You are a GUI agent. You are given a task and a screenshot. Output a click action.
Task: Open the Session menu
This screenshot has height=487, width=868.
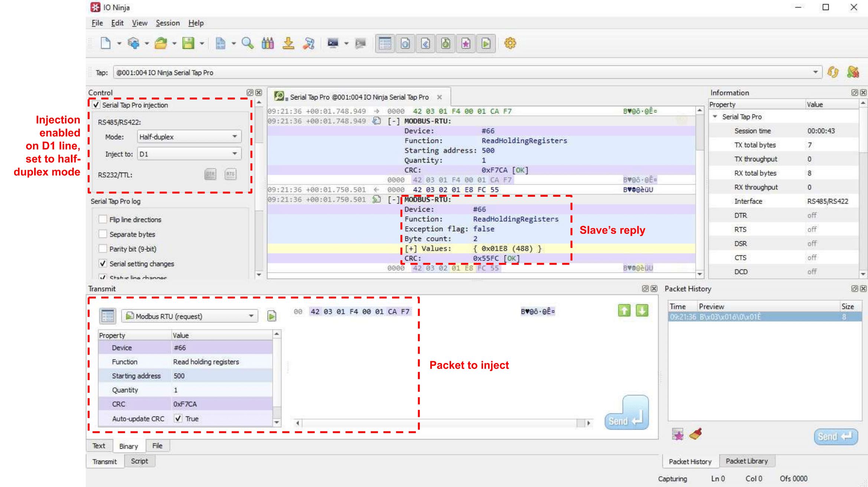[168, 23]
